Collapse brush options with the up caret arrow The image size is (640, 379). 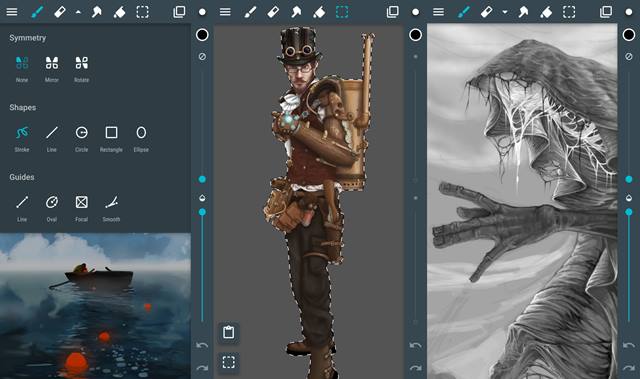pos(78,12)
